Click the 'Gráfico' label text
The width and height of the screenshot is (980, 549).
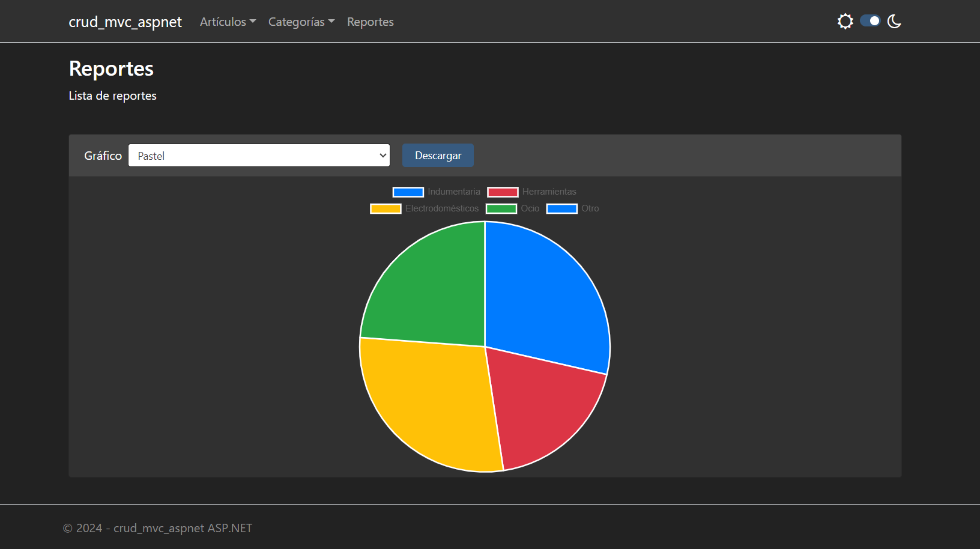pos(103,156)
